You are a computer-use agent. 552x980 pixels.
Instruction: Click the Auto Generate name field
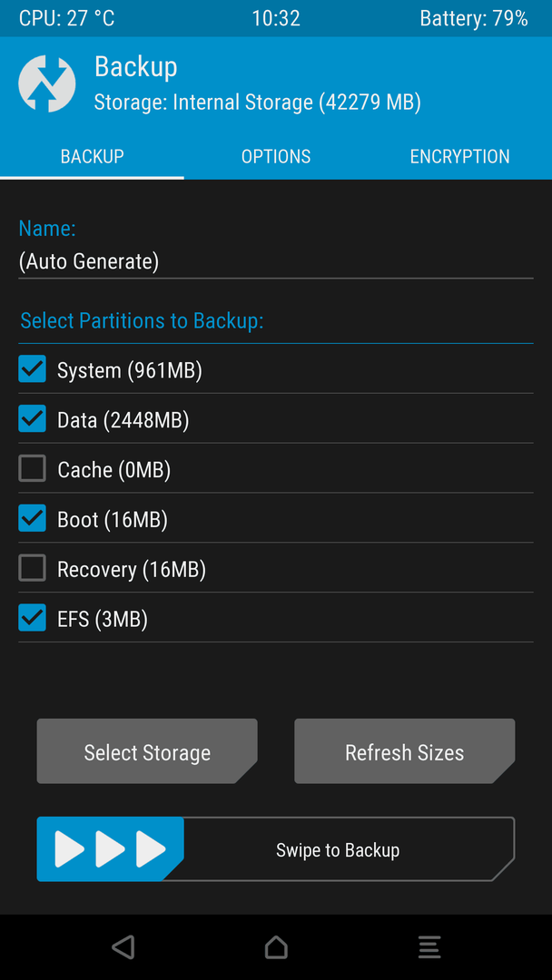(x=276, y=262)
